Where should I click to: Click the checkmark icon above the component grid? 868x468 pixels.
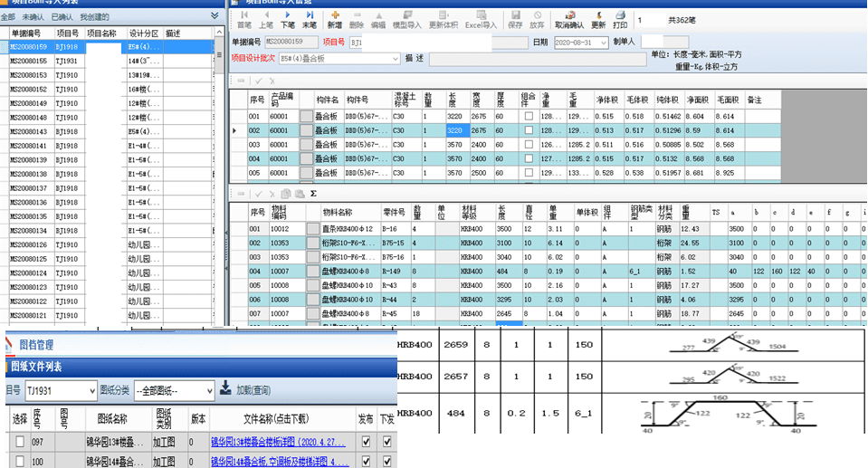coord(258,81)
